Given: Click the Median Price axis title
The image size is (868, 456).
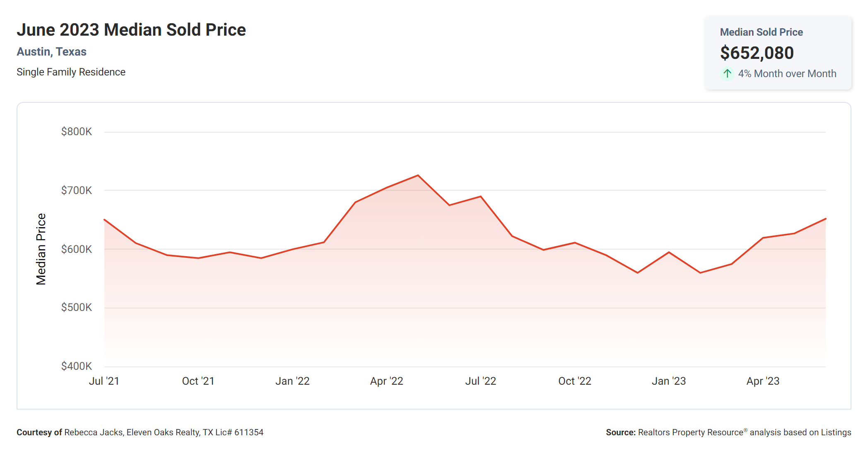Looking at the screenshot, I should (41, 249).
